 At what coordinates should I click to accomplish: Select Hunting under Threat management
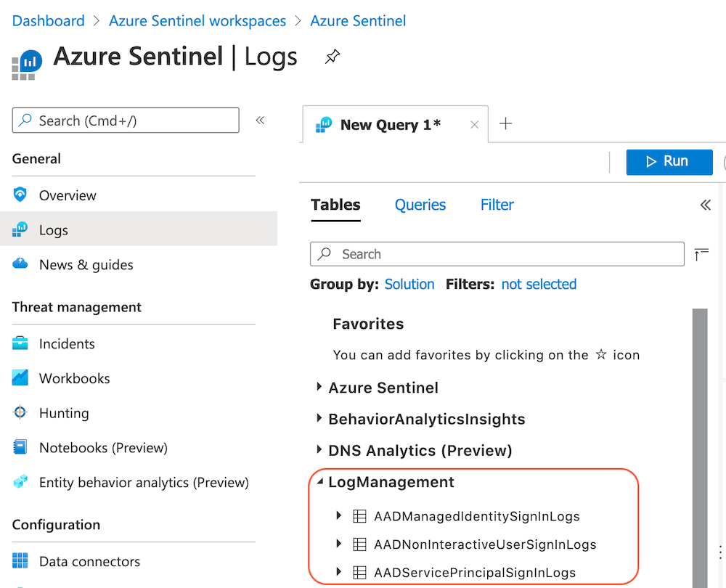click(x=64, y=413)
